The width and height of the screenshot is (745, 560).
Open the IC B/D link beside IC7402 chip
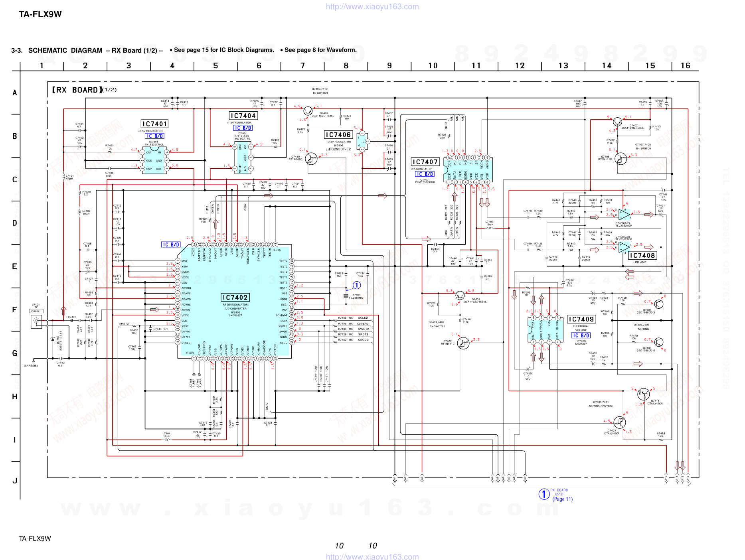coord(171,245)
